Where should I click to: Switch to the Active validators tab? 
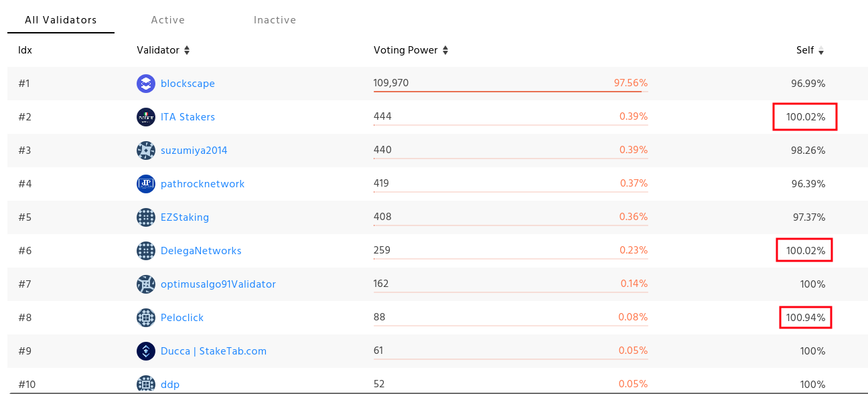pos(168,20)
